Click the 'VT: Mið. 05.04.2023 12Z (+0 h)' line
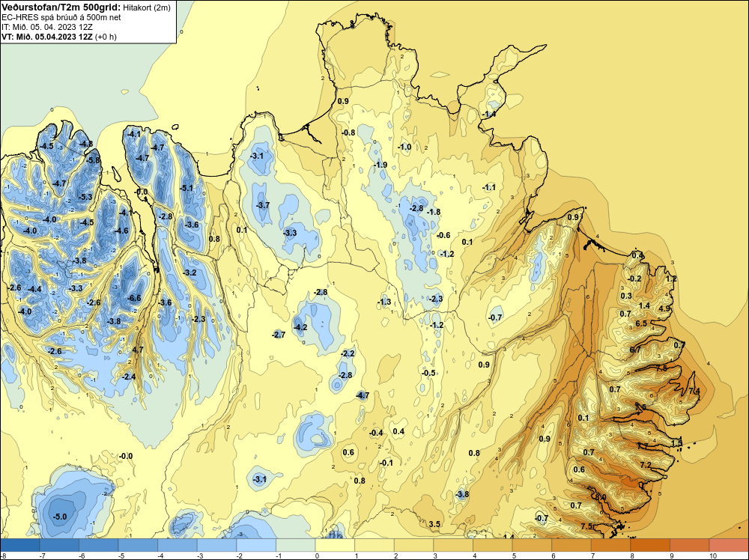 click(58, 37)
